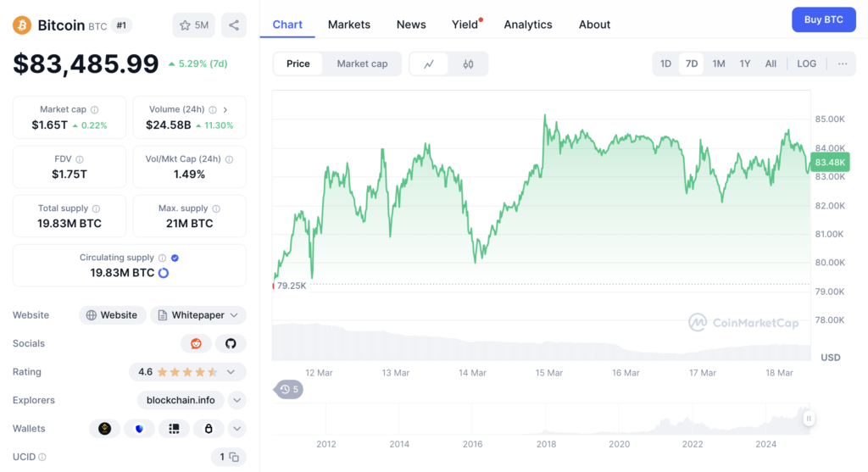Open the Ledger wallet icon
Viewport: 868px width, 472px height.
coord(174,428)
